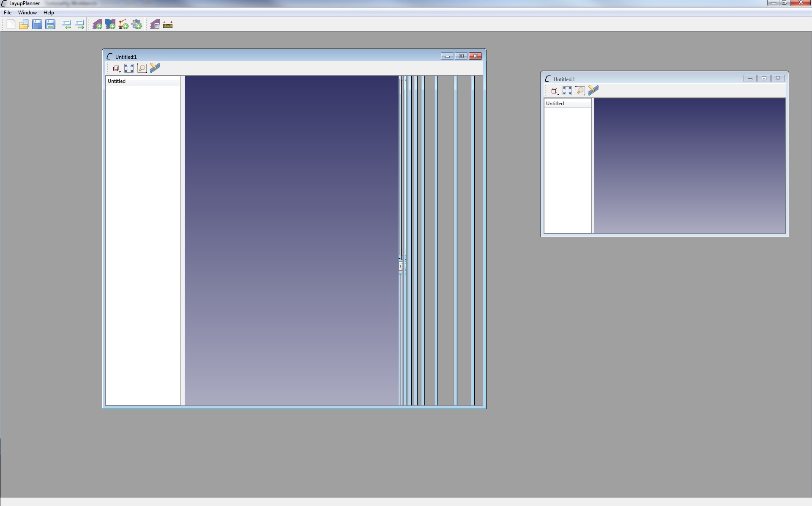
Task: Click the add blue ply layer icon
Action: tap(110, 25)
